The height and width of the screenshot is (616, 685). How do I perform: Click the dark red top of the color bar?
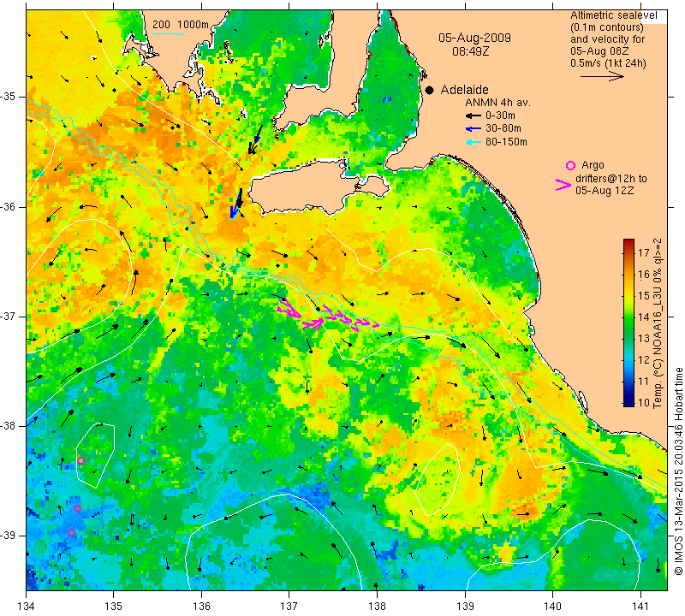pos(628,241)
